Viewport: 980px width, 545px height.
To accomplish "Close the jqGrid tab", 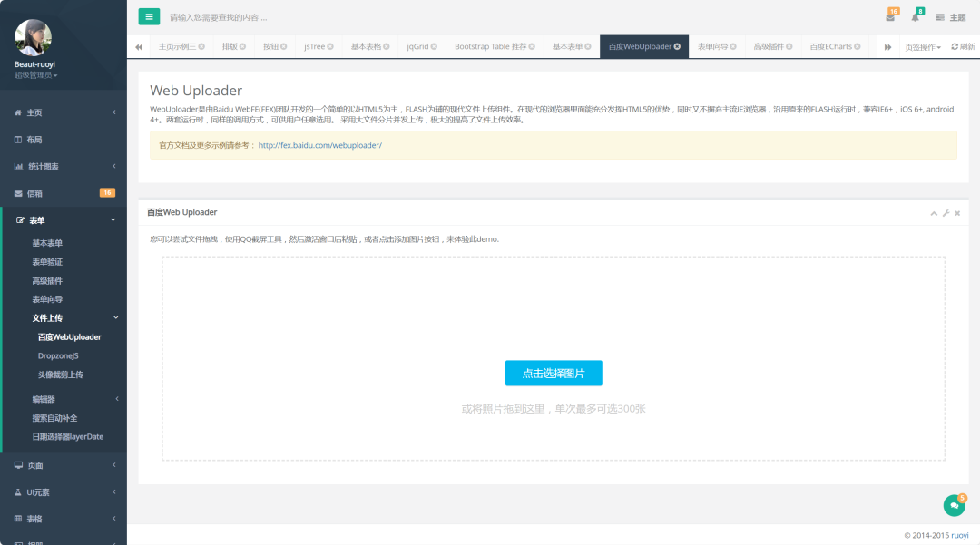I will [434, 47].
